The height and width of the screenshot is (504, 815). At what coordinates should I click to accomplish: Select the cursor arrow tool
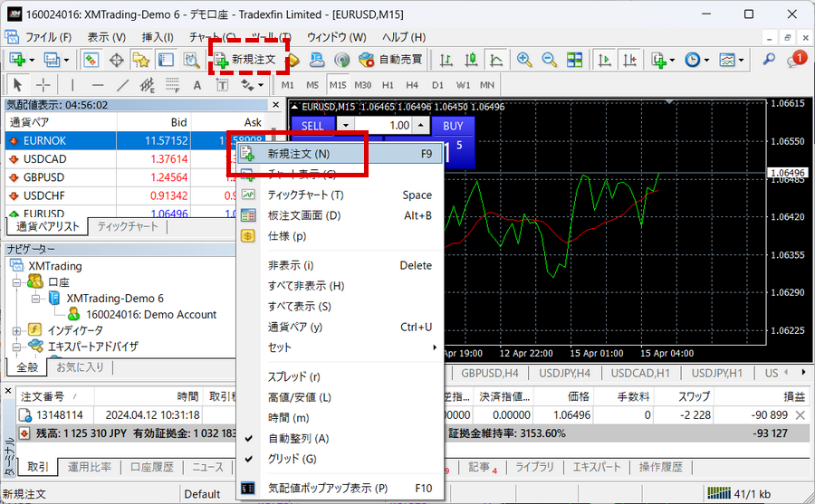click(18, 84)
